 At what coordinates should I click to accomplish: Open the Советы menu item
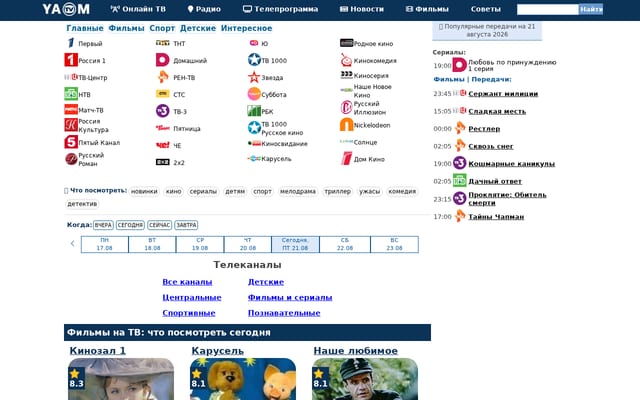[x=485, y=9]
